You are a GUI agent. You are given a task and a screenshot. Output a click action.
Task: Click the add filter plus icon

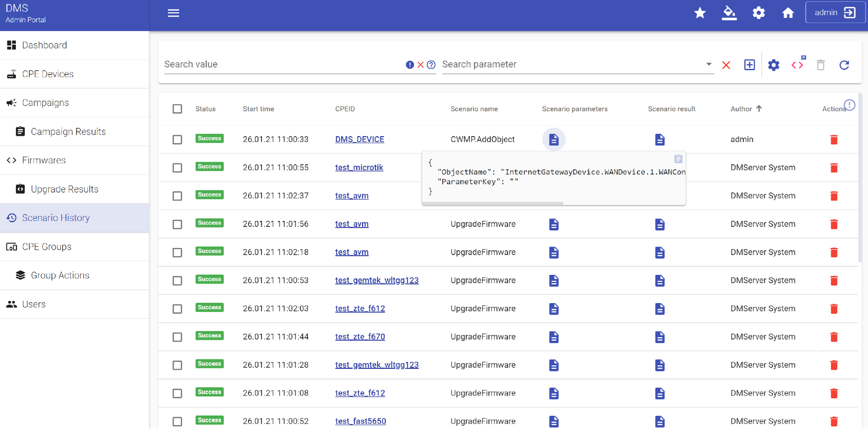749,65
